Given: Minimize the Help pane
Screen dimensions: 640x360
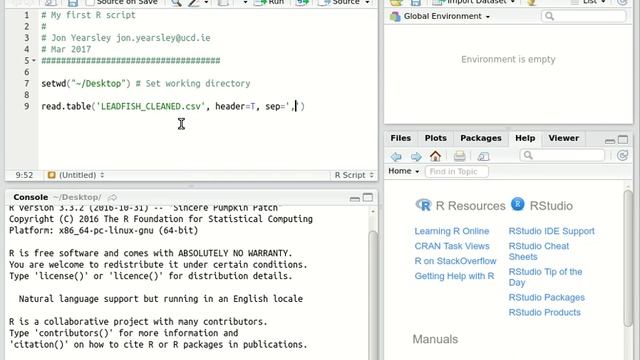Looking at the screenshot, I should (610, 140).
